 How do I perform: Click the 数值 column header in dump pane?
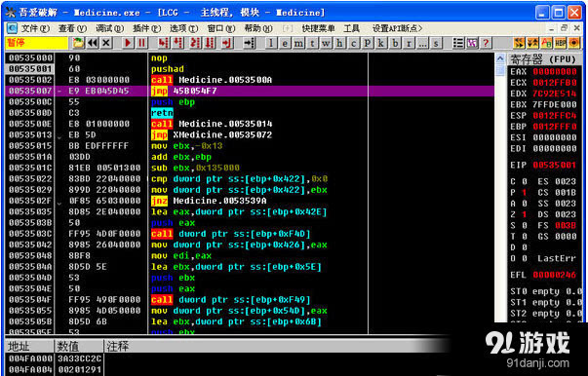point(79,347)
